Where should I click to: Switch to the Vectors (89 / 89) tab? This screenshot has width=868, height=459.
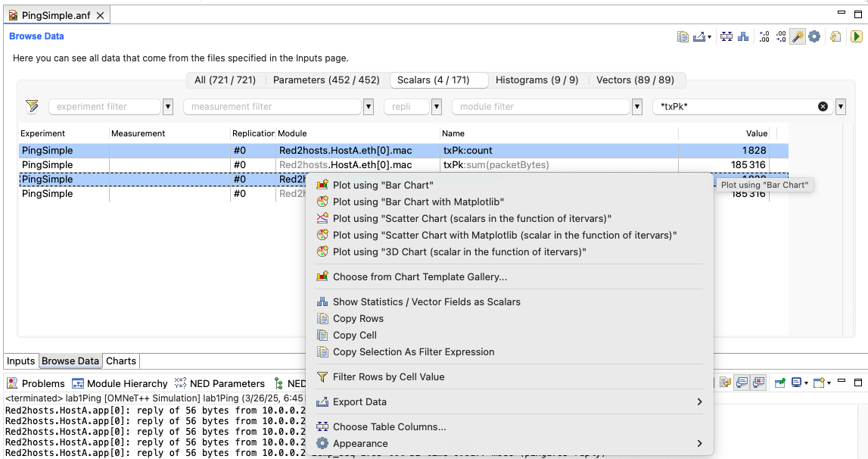[x=636, y=80]
